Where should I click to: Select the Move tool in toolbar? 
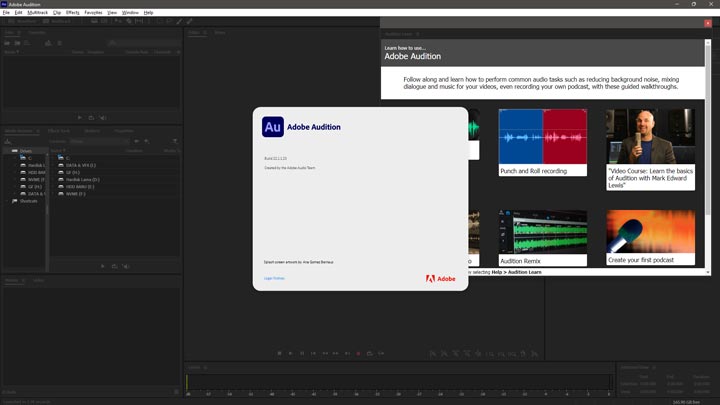click(x=118, y=21)
